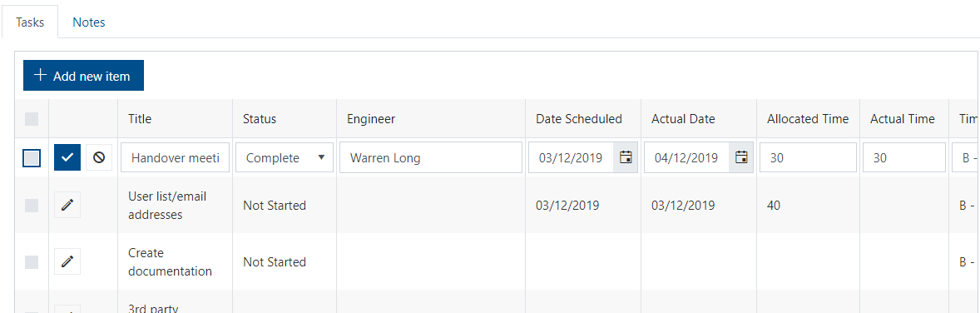Viewport: 980px width, 313px height.
Task: Focus the Engineer field with Warren Long
Action: (431, 158)
